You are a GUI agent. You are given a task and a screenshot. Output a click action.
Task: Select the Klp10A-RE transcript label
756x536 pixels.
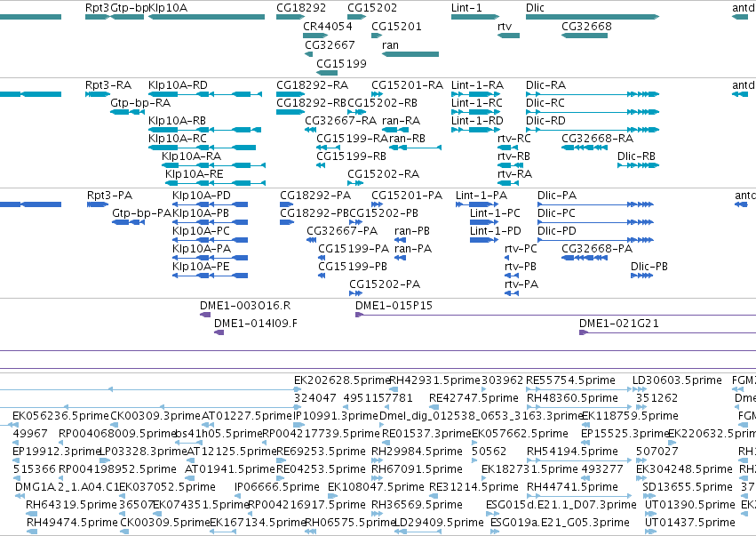[x=195, y=174]
